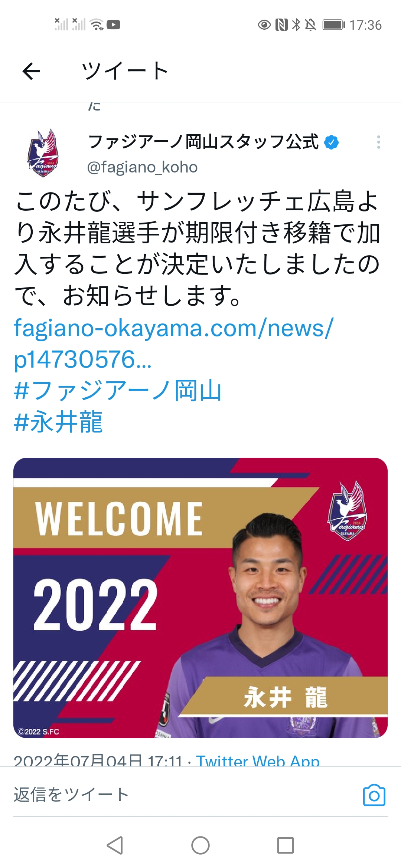Viewport: 401px width, 868px height.
Task: Tap the #ファジアーノ岡山 hashtag
Action: point(118,391)
